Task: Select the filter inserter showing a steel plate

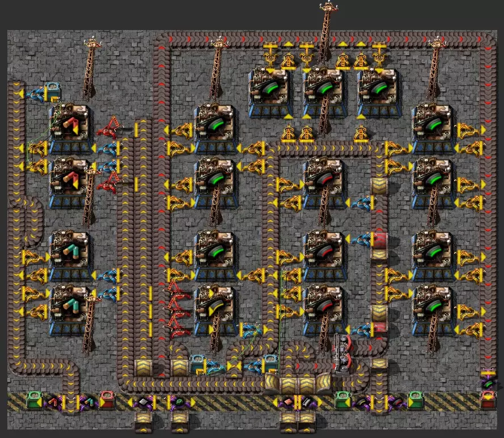Action: point(306,402)
